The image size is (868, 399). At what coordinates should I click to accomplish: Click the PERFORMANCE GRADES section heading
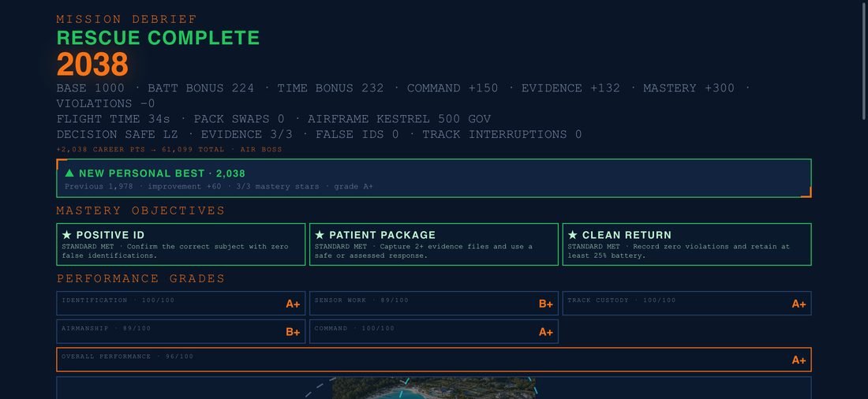tap(140, 278)
